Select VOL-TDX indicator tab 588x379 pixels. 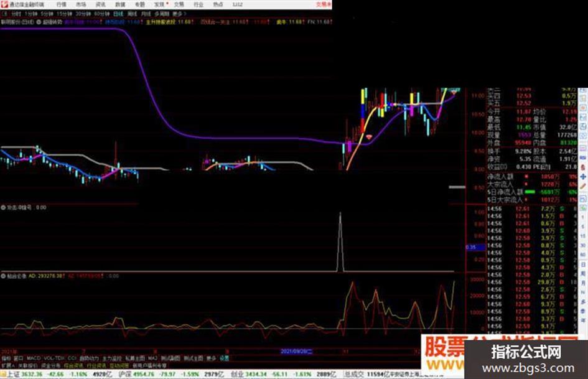click(54, 358)
